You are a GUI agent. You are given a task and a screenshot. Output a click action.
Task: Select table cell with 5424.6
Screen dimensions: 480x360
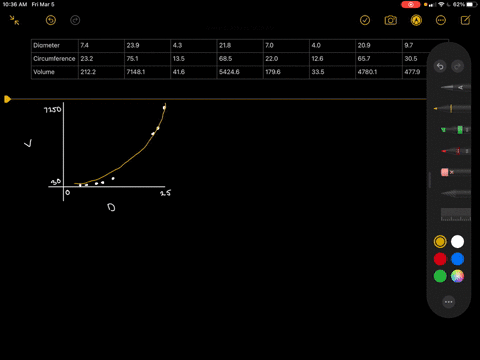tap(240, 72)
